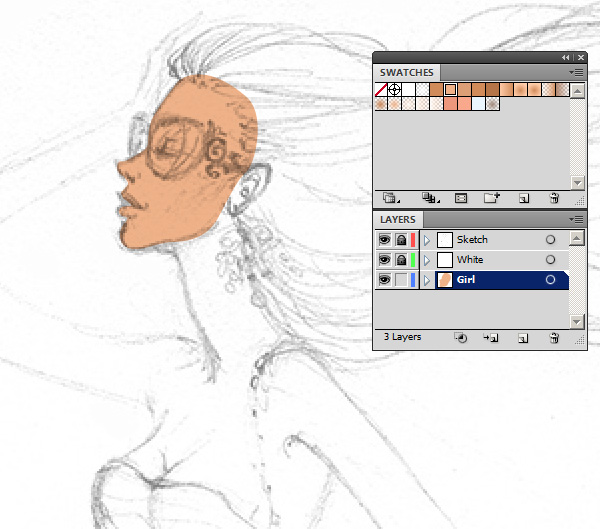Click the White layer thumbnail

[x=445, y=260]
